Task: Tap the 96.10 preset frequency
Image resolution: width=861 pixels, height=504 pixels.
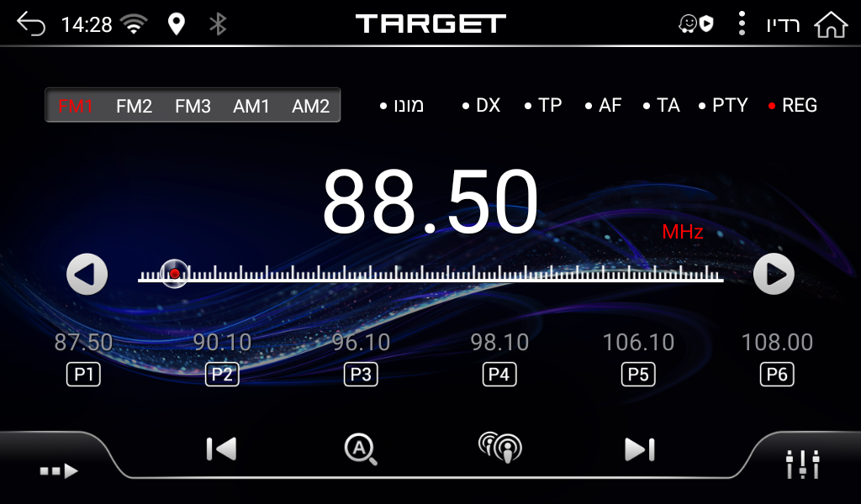Action: (361, 343)
